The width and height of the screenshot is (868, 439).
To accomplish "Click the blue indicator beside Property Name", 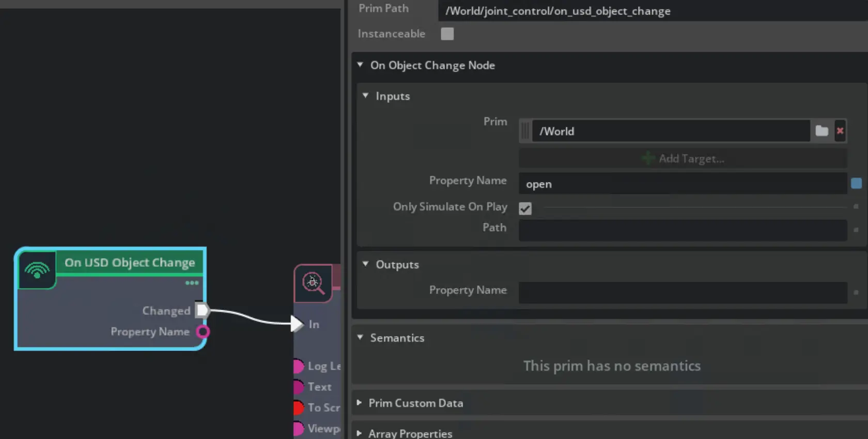I will click(856, 184).
